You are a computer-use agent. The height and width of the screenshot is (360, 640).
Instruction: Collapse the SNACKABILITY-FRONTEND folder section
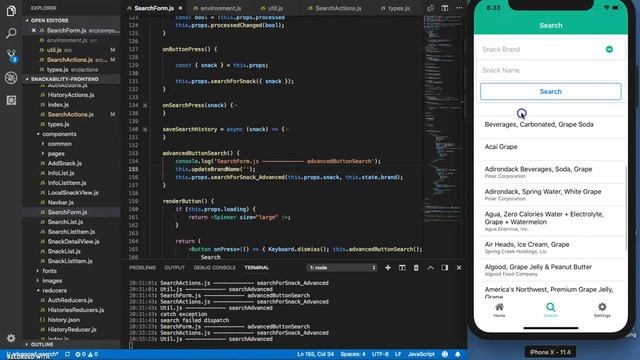pyautogui.click(x=27, y=79)
